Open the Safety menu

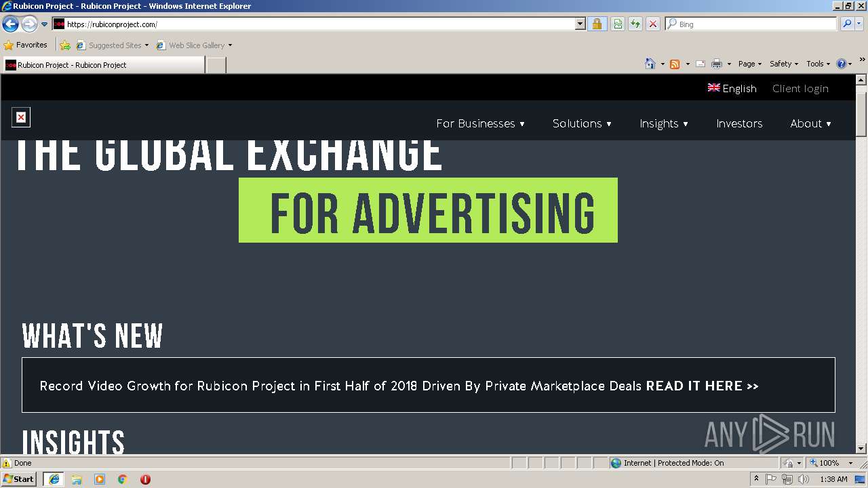pyautogui.click(x=784, y=64)
